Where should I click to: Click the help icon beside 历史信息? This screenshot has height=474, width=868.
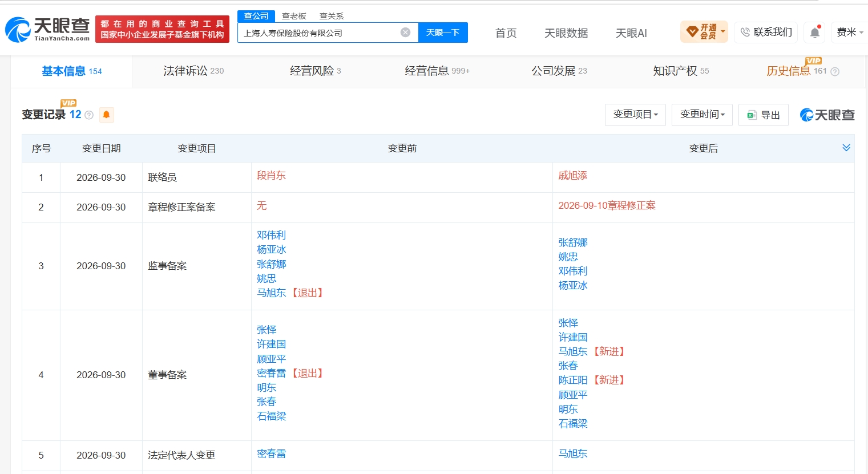(x=835, y=72)
